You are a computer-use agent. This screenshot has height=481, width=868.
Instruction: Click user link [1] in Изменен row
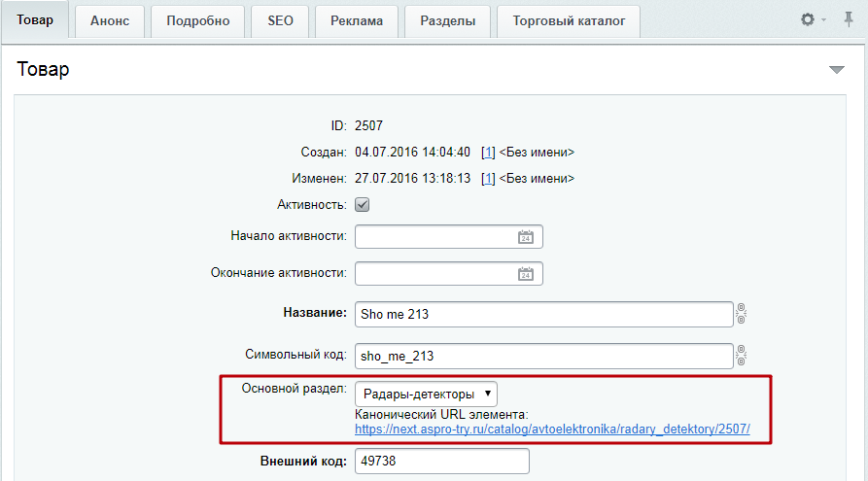click(x=488, y=179)
